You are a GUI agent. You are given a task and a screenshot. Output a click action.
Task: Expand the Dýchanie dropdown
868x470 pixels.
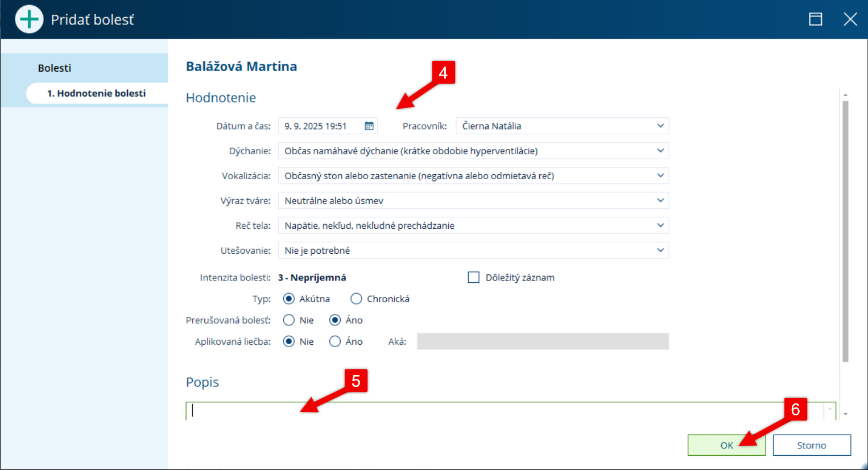(473, 151)
